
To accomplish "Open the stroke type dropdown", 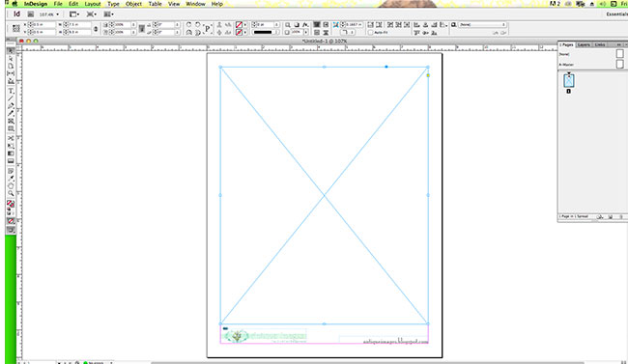I will coord(266,33).
